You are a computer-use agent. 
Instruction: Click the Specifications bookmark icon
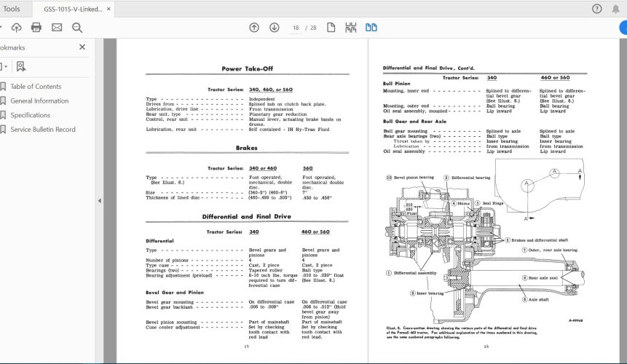point(3,115)
